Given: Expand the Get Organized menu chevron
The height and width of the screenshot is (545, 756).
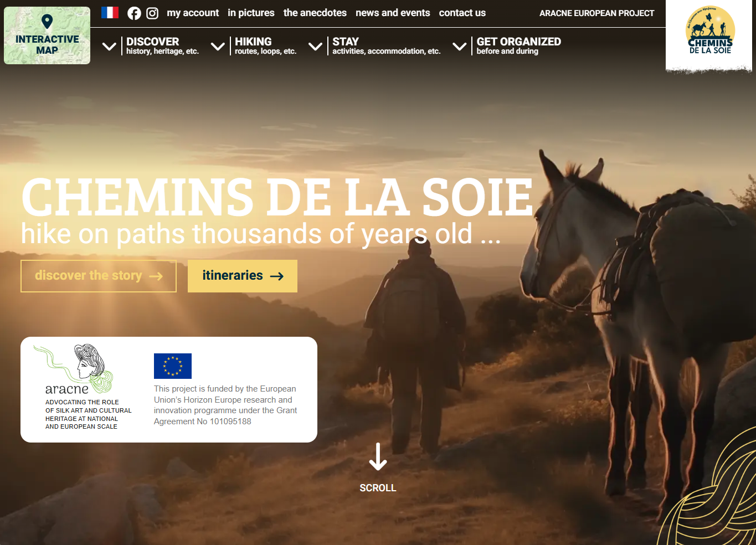Looking at the screenshot, I should point(460,47).
